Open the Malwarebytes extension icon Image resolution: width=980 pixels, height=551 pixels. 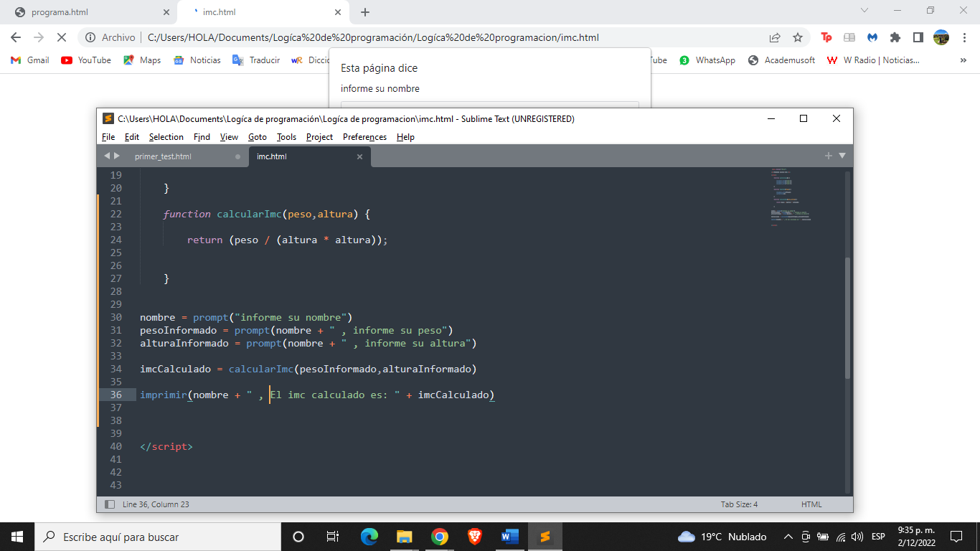point(872,37)
